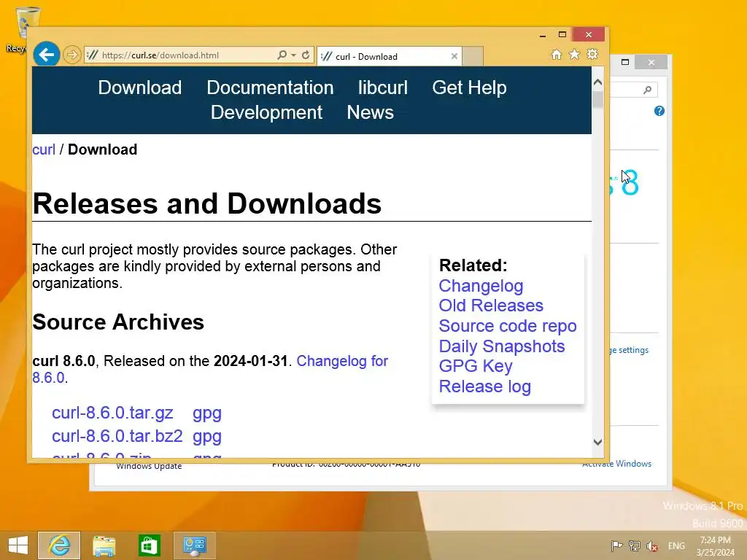Click the Internet Explorer taskbar icon

point(59,545)
